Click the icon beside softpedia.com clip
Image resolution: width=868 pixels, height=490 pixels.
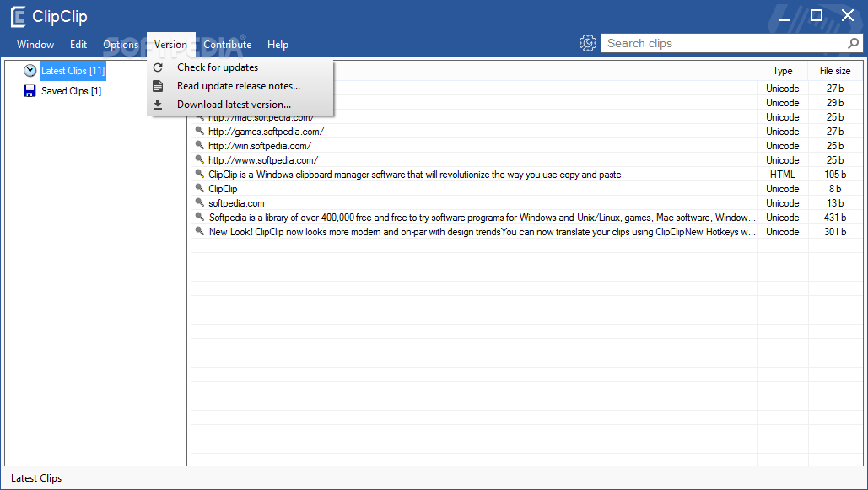pyautogui.click(x=200, y=202)
